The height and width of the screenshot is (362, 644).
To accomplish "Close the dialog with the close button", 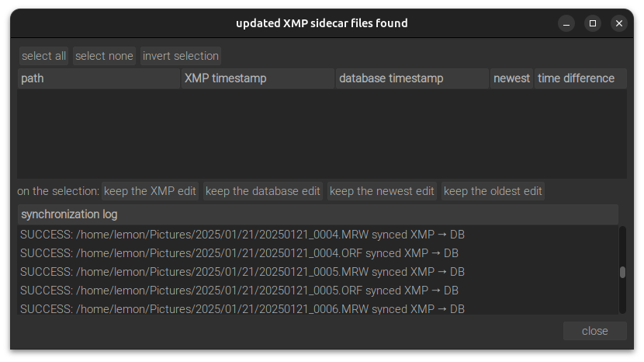I will 594,331.
